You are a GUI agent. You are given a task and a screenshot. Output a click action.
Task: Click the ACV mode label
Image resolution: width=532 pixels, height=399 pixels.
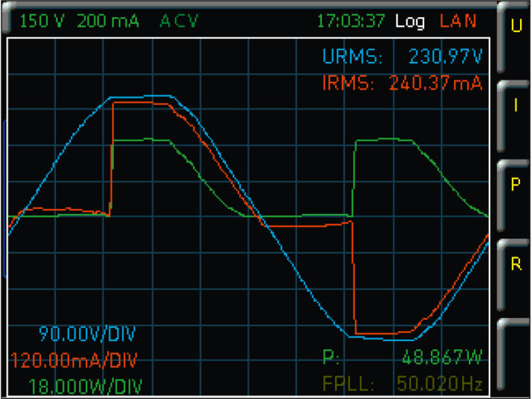click(179, 21)
